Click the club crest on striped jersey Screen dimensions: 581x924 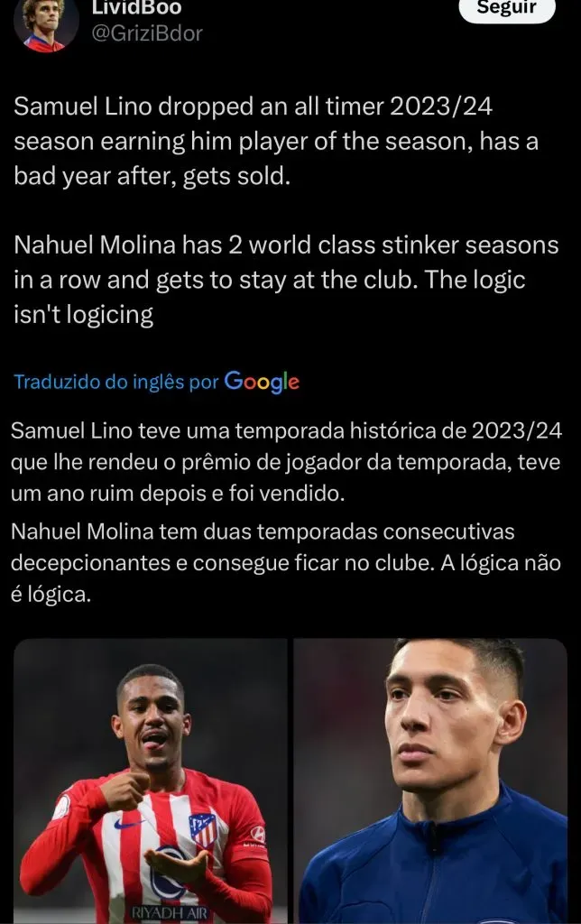coord(202,828)
